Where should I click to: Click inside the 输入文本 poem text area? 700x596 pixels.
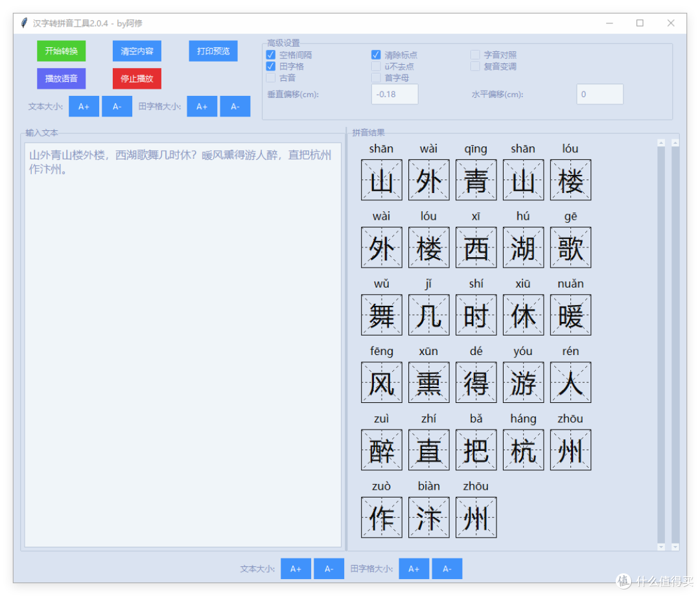(x=183, y=345)
